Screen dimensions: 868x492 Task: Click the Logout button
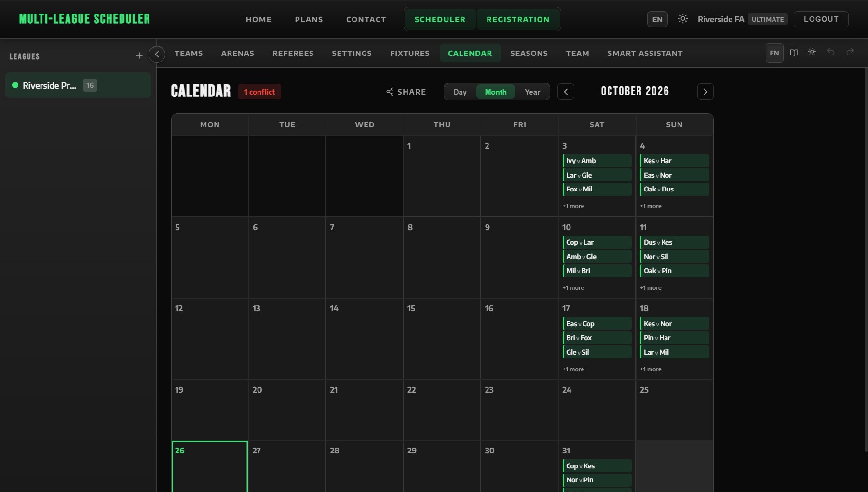(821, 19)
